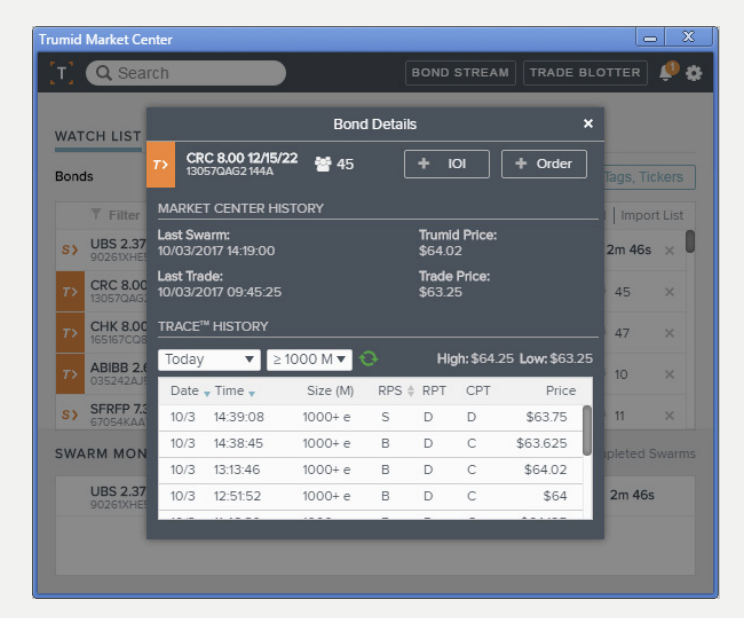Sort by the Date column arrow
The height and width of the screenshot is (618, 744).
point(207,393)
